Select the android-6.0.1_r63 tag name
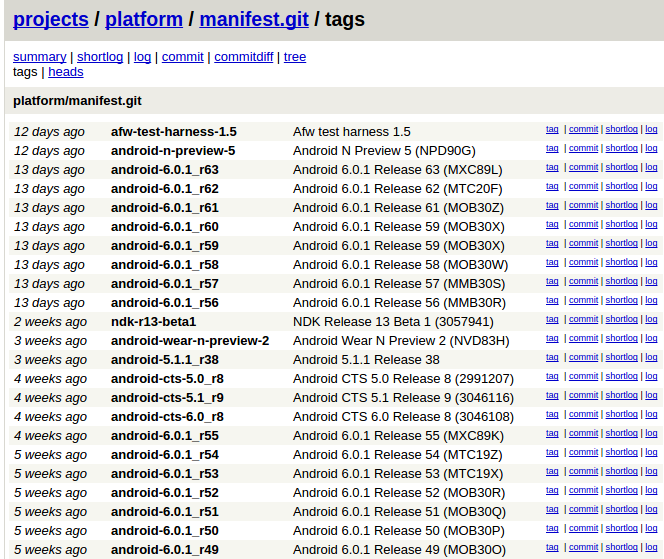 click(165, 170)
